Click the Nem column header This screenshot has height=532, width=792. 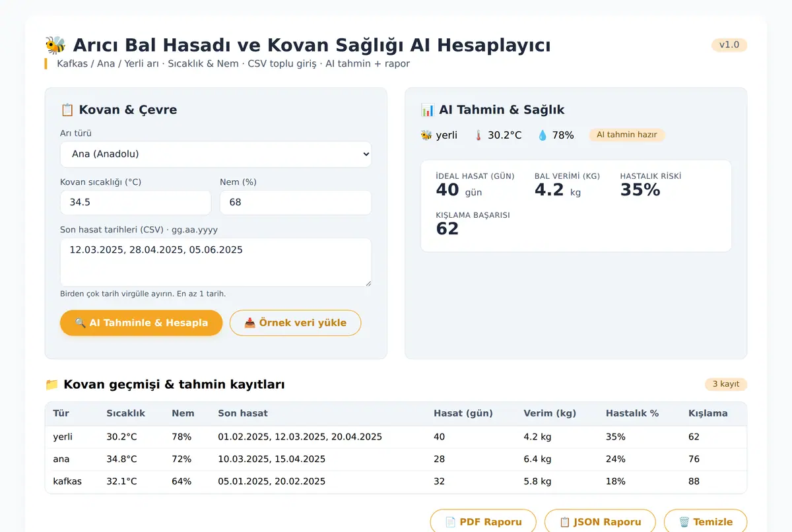(183, 413)
